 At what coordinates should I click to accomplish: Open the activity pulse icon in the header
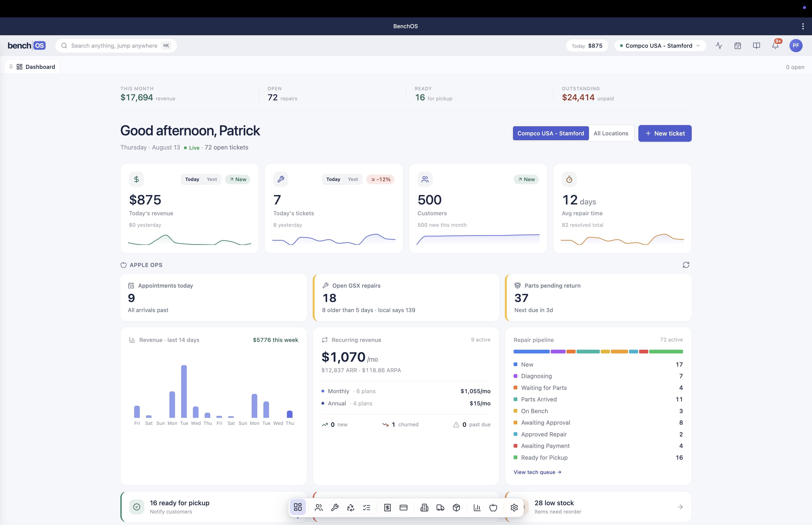pyautogui.click(x=719, y=46)
